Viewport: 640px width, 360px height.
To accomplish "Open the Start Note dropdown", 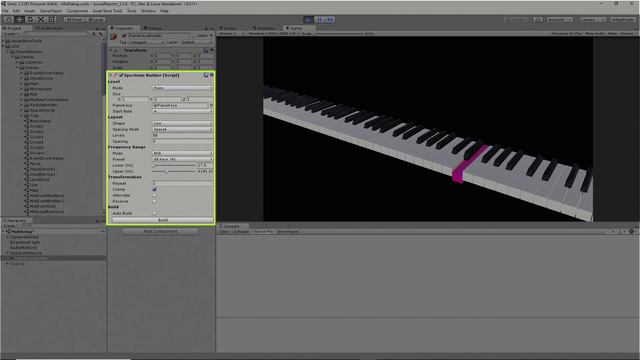I will pyautogui.click(x=182, y=111).
